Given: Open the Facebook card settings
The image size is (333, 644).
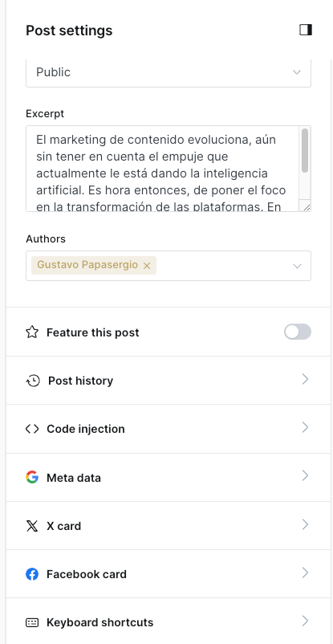Looking at the screenshot, I should [169, 574].
